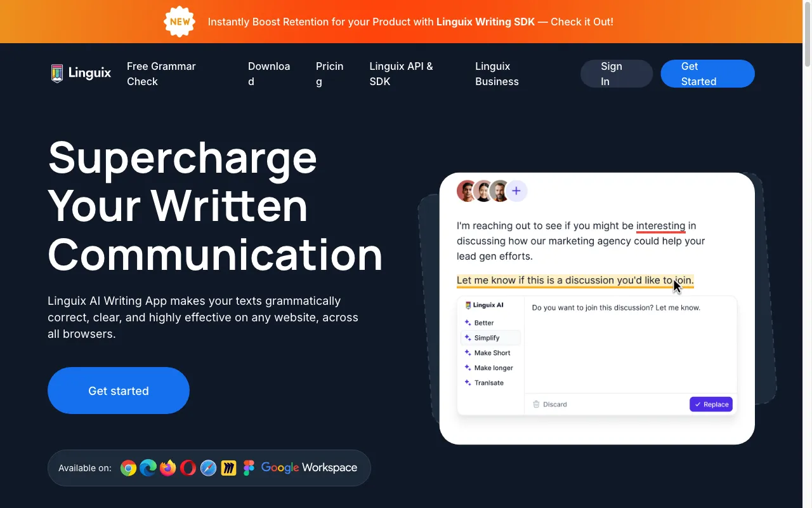Click the suggested text 'Do you want to join'
Viewport: 812px width, 508px height.
[x=616, y=308]
